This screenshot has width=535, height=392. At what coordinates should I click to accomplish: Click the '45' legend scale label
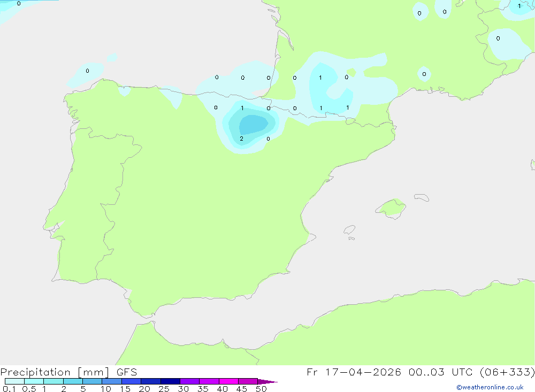[242, 389]
